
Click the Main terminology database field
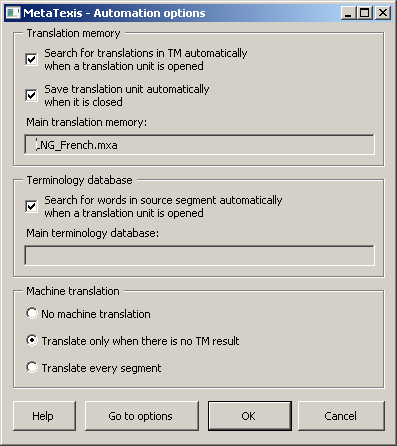199,255
